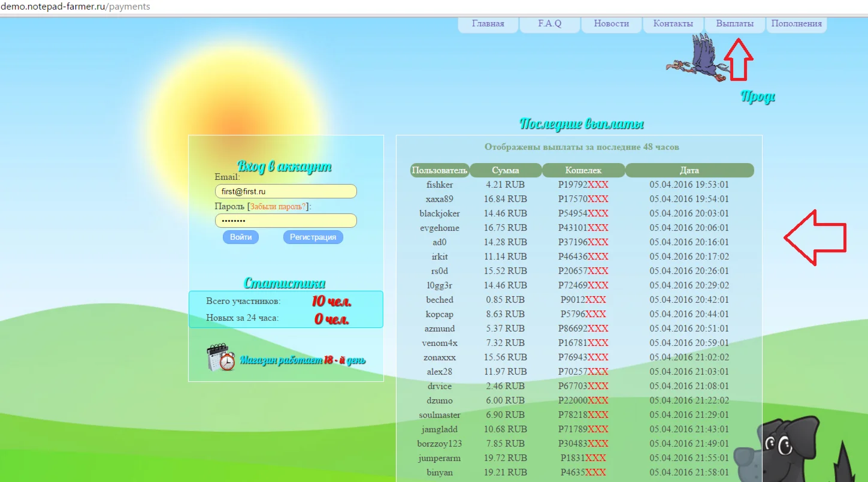Select username dzumo in payouts table
The image size is (868, 482).
(440, 400)
